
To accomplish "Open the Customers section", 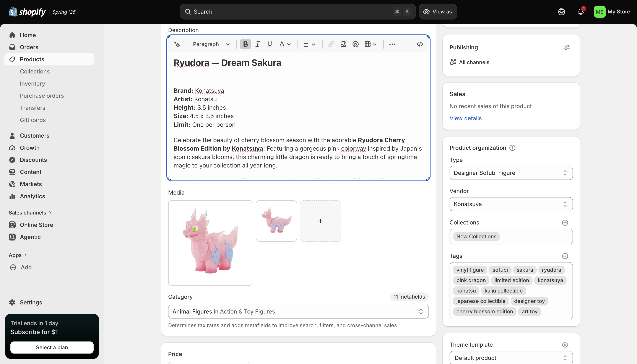I will pyautogui.click(x=49, y=135).
